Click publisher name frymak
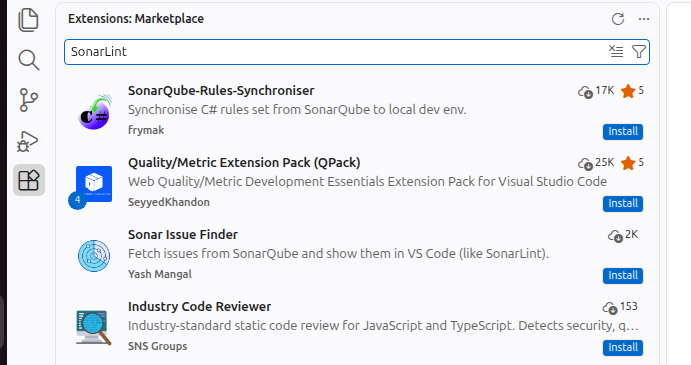This screenshot has width=691, height=365. coord(146,130)
